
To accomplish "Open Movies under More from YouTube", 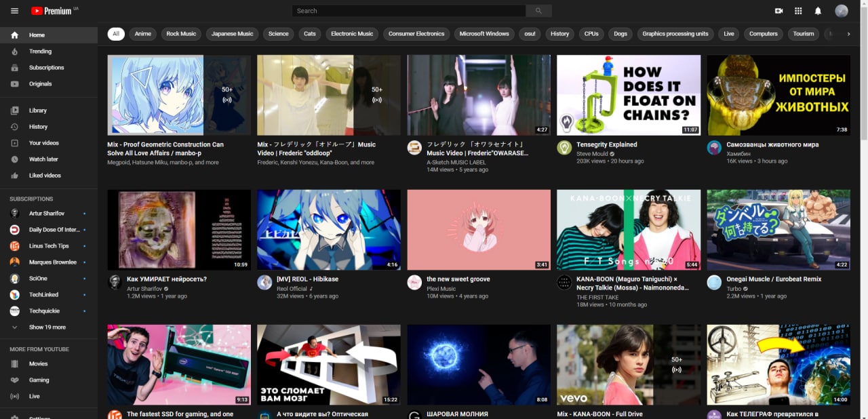I will [x=49, y=364].
